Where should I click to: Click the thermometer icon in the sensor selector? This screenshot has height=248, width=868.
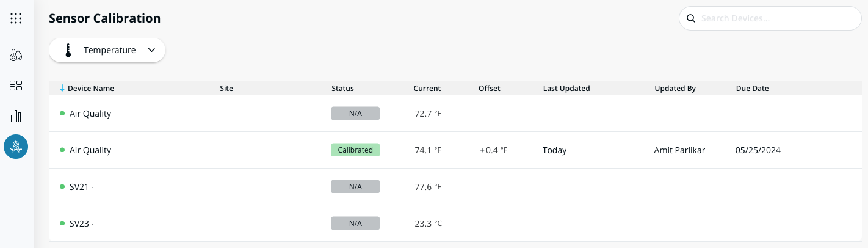[68, 50]
